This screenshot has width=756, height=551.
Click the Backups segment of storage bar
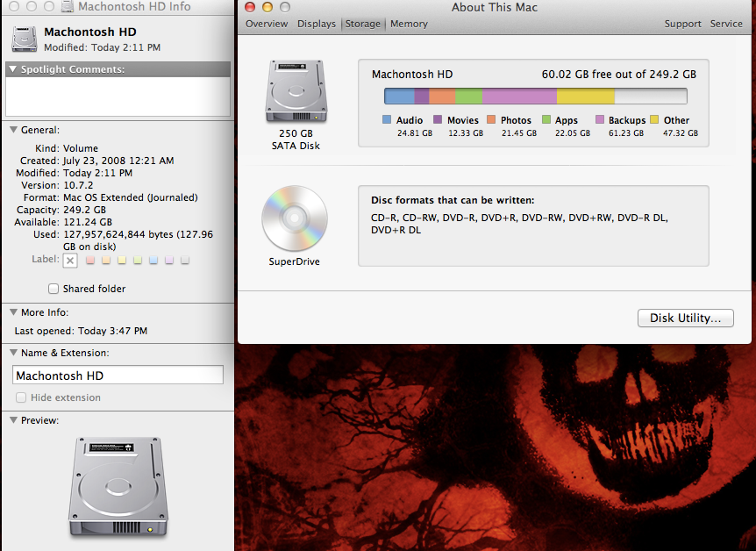coord(519,96)
